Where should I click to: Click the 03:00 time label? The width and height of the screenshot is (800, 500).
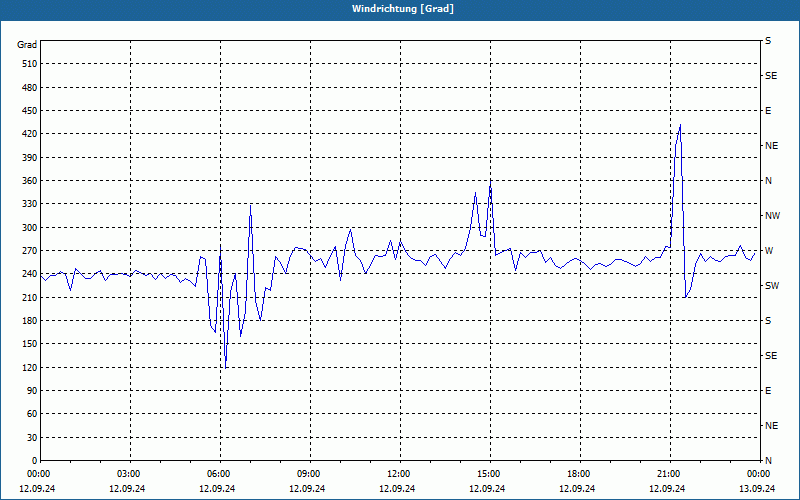(x=129, y=474)
